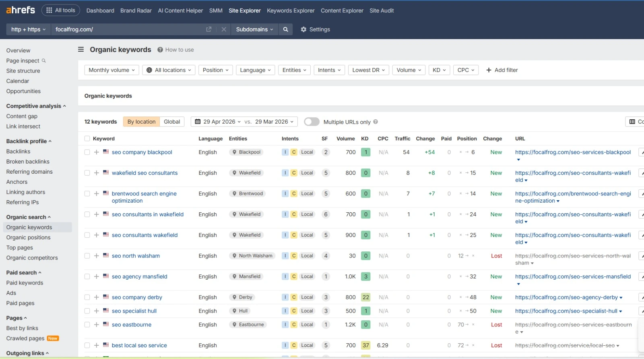This screenshot has width=644, height=359.
Task: Open the http + https protocol dropdown
Action: coord(28,29)
